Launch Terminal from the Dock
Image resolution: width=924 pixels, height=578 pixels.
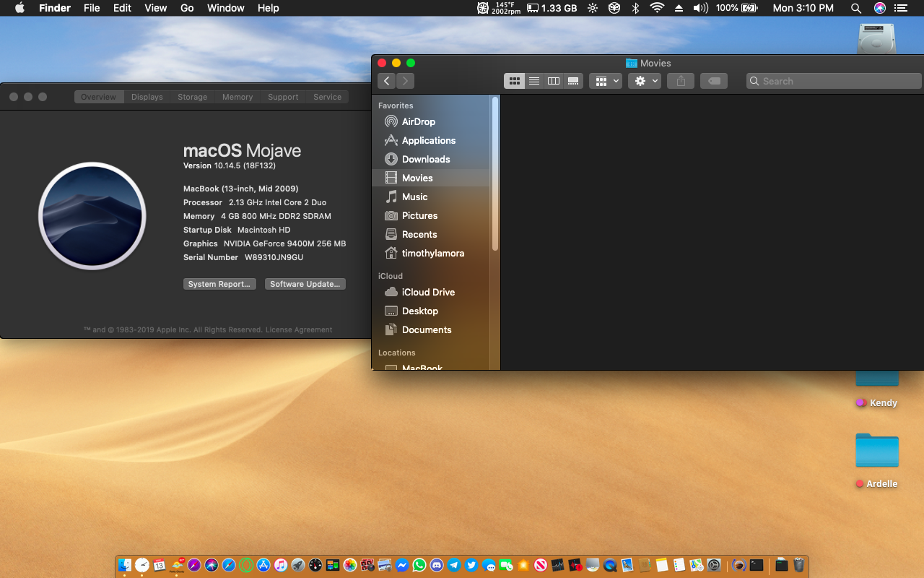[757, 565]
